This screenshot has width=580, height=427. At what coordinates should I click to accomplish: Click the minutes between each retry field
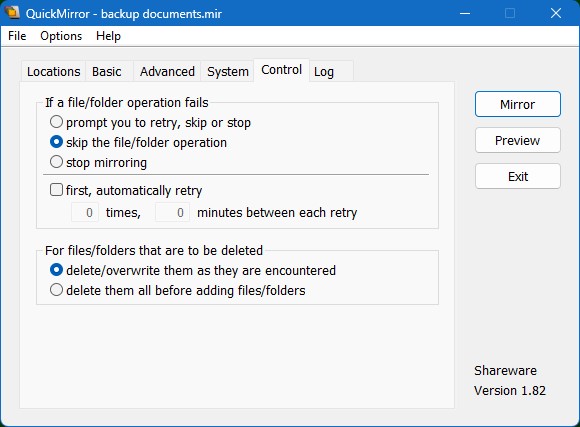[x=172, y=212]
